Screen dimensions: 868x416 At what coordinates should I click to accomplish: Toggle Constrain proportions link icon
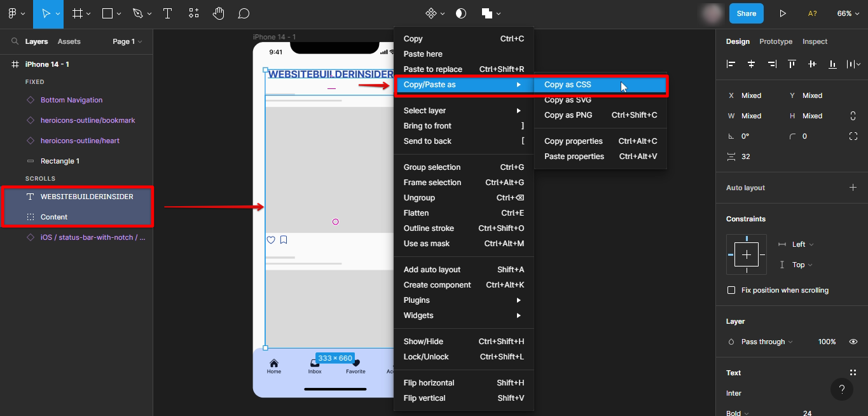pos(853,116)
